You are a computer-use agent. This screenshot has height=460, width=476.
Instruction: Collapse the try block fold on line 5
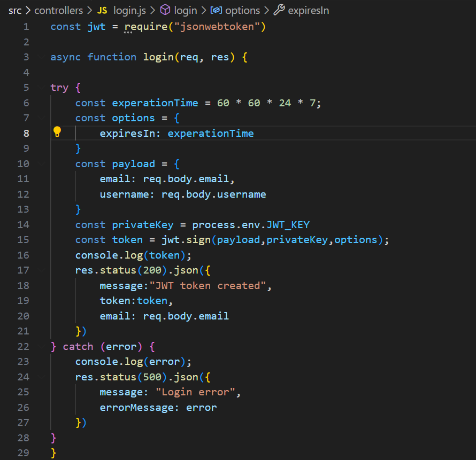click(42, 87)
